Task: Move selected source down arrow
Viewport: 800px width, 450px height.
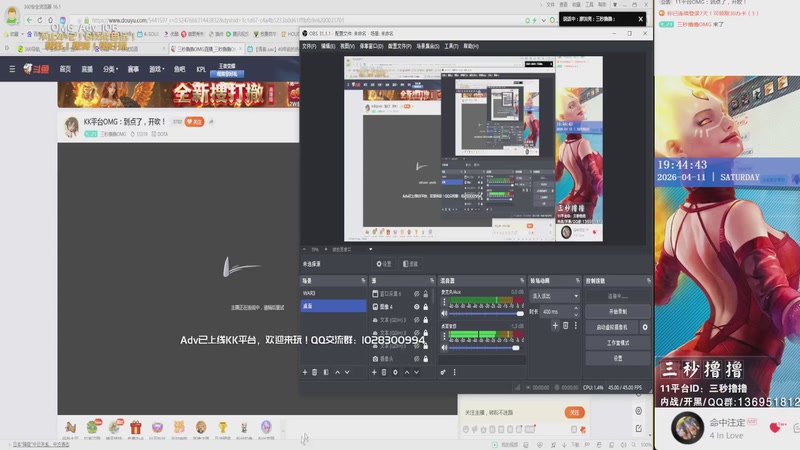Action: [x=416, y=372]
